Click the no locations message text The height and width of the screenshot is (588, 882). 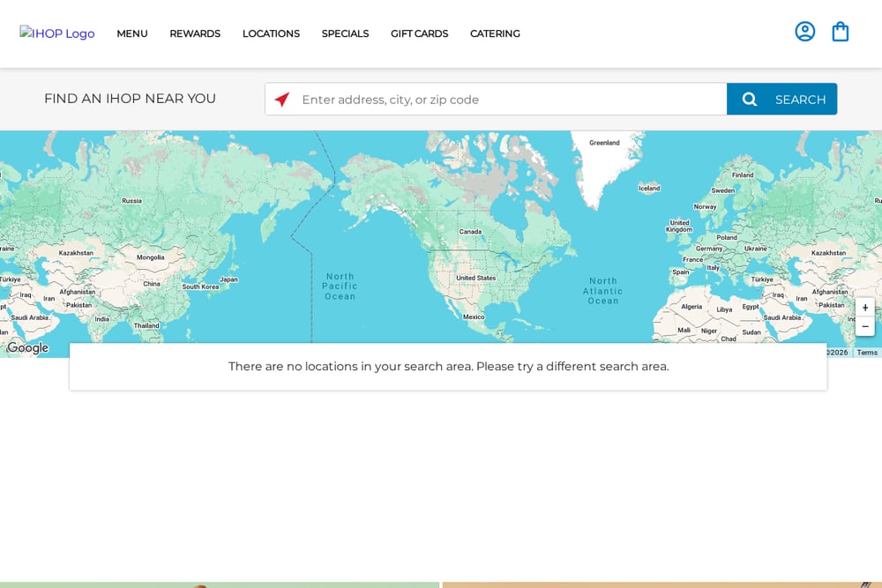448,367
